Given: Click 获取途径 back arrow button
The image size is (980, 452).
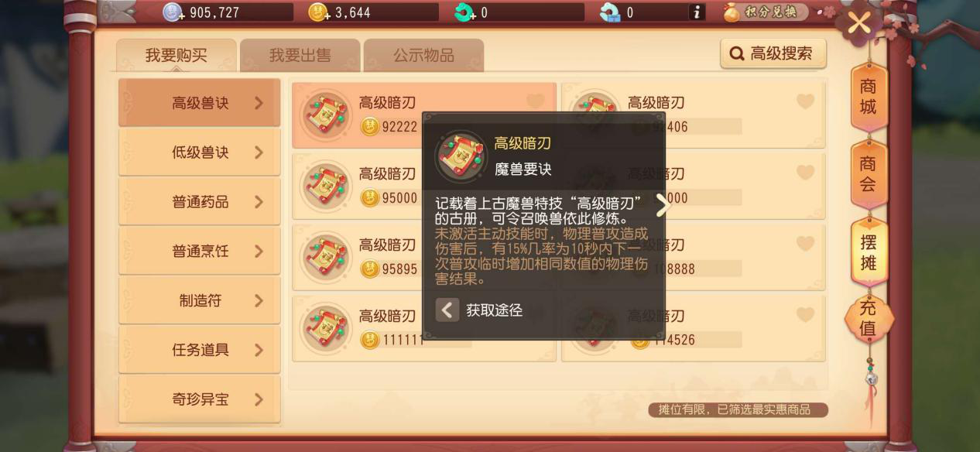Looking at the screenshot, I should tap(447, 310).
